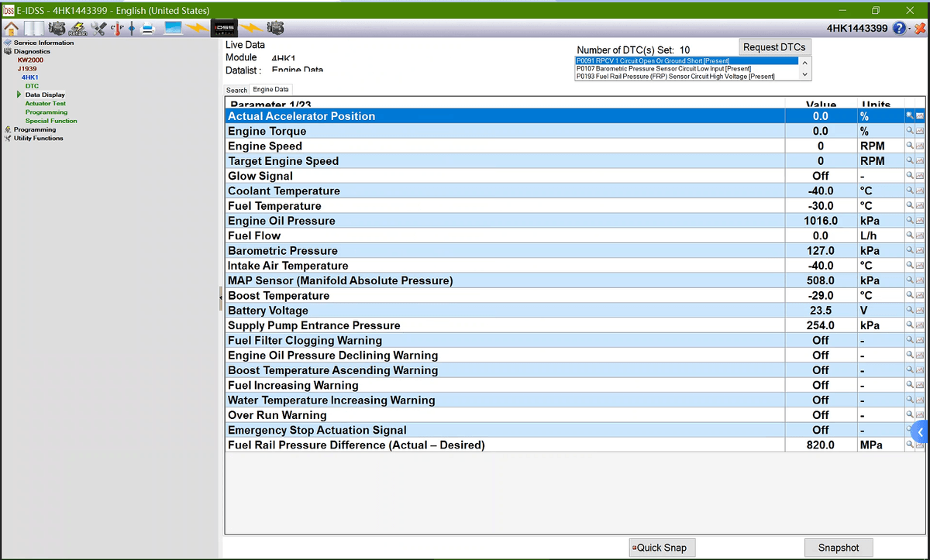Open Actuator Test in the sidebar tree
This screenshot has height=560, width=930.
[x=46, y=103]
